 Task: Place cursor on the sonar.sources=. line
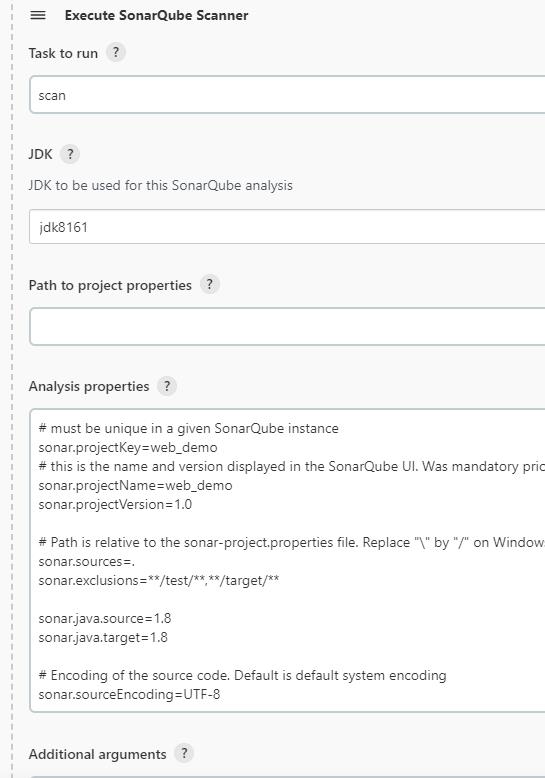(86, 562)
